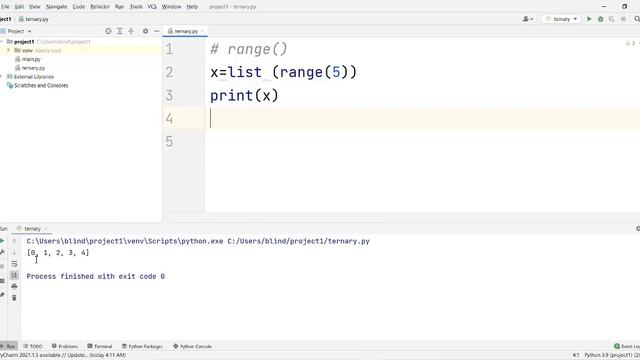Open the Edit menu
This screenshot has height=360, width=640.
(x=19, y=7)
